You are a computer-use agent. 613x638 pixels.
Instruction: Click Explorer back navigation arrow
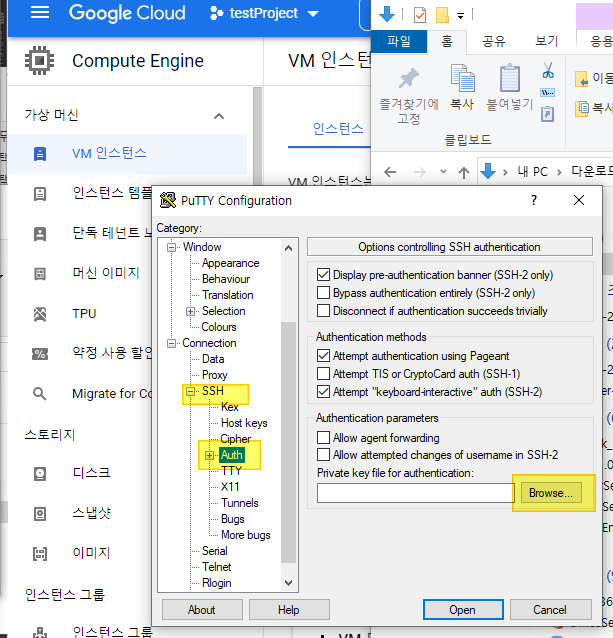pos(390,172)
